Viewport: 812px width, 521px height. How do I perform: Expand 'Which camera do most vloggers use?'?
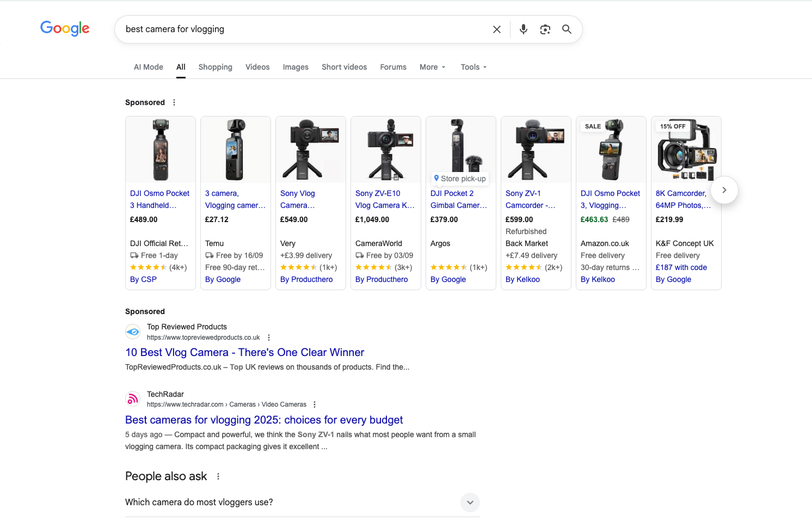[x=469, y=502]
